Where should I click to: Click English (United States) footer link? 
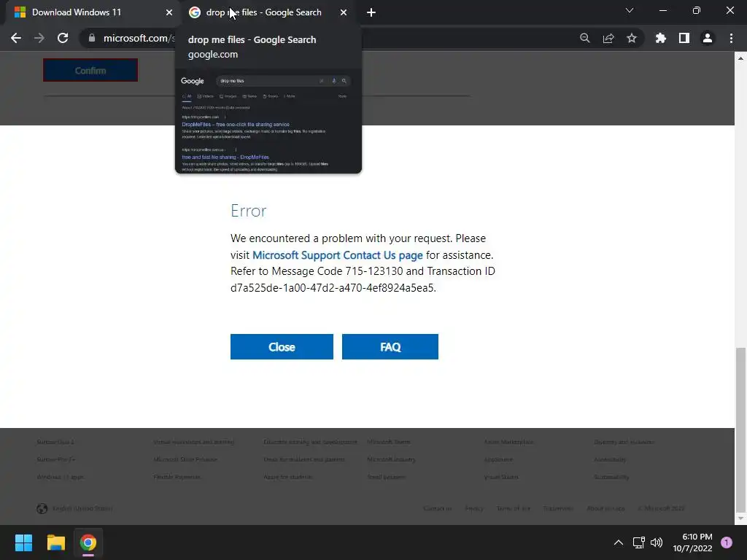click(x=82, y=508)
